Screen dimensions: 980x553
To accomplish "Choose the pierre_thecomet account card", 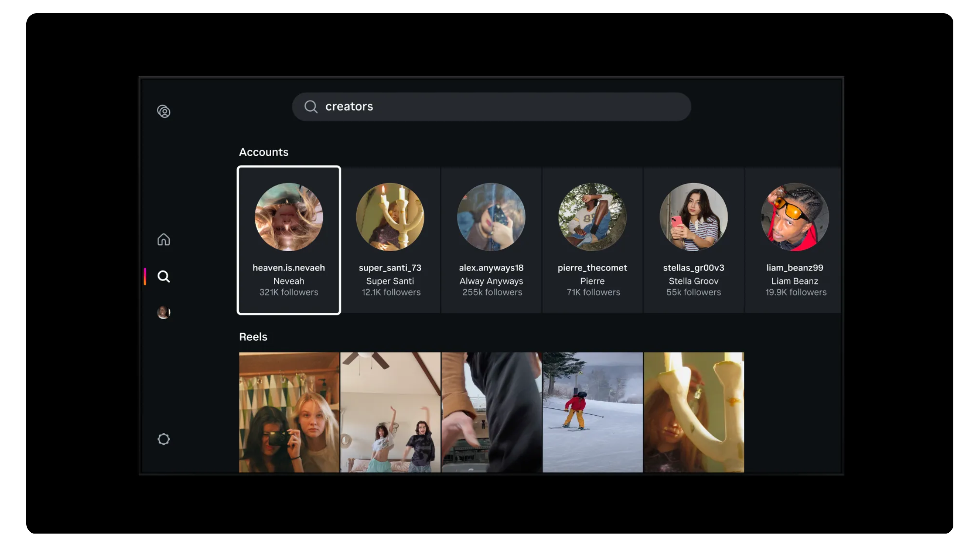I will click(x=592, y=240).
